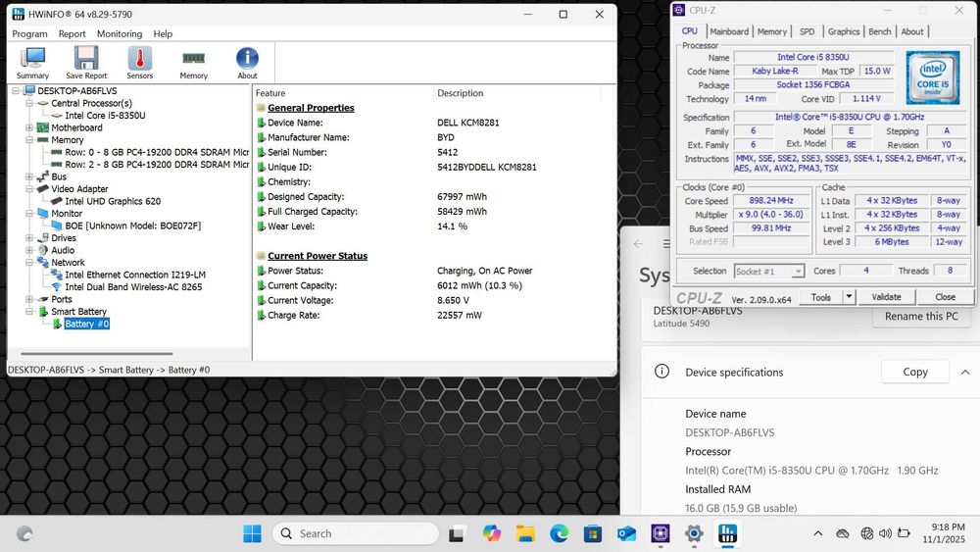The width and height of the screenshot is (980, 552).
Task: Collapse the DESKTOP-AB6FLVS root tree node
Action: 16,90
